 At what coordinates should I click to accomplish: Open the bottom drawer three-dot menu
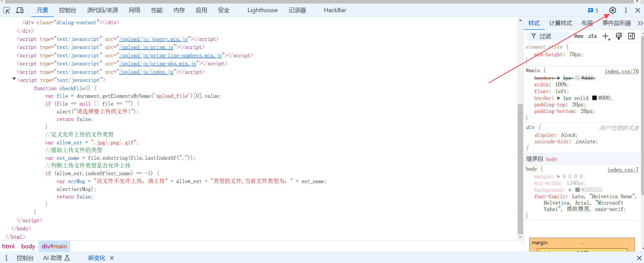[x=6, y=258]
